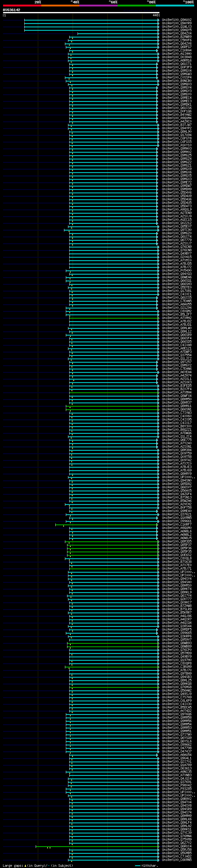The height and width of the screenshot is (868, 197).
Task: Open hit UniRef100_B2MWR9
Action: (177, 37)
